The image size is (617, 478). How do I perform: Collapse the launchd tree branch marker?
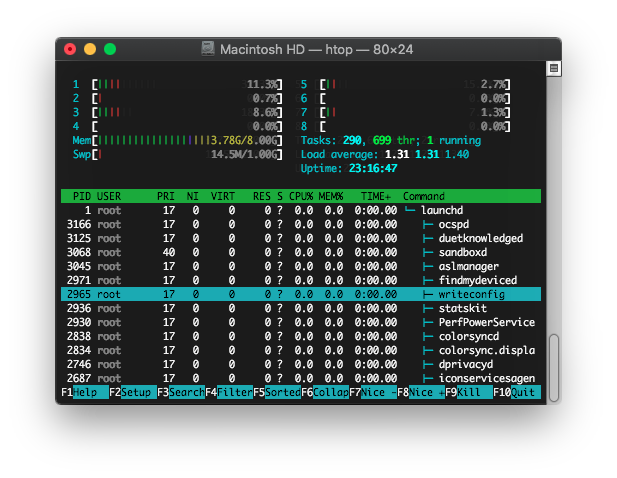pos(410,210)
